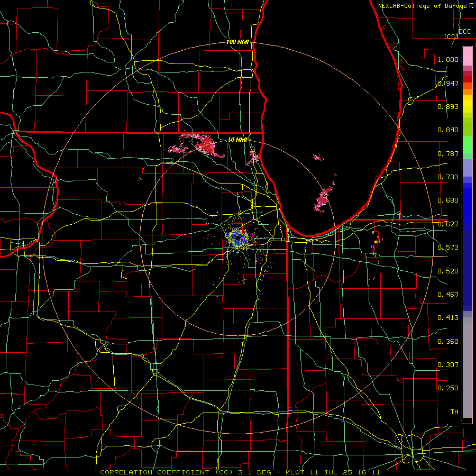Click the caption text CORRELATION COEFFICIENT (CC)
This screenshot has height=476, width=476.
(x=167, y=472)
